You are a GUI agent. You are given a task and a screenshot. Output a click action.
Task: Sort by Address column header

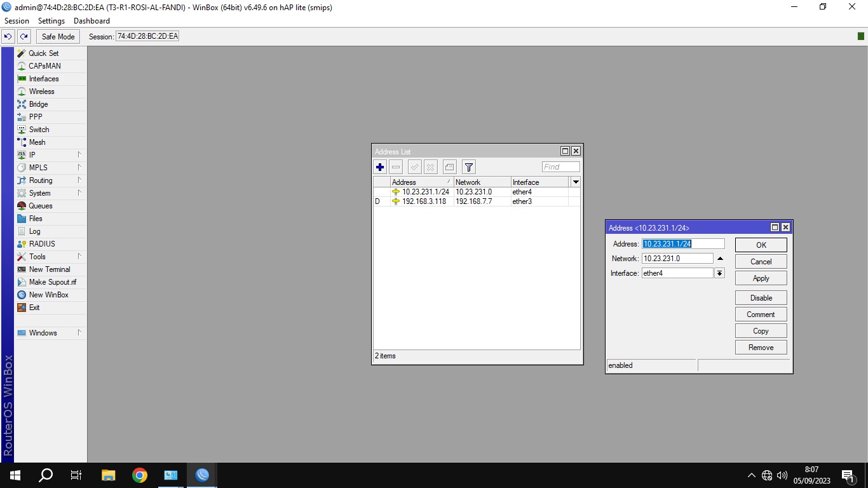pyautogui.click(x=422, y=182)
